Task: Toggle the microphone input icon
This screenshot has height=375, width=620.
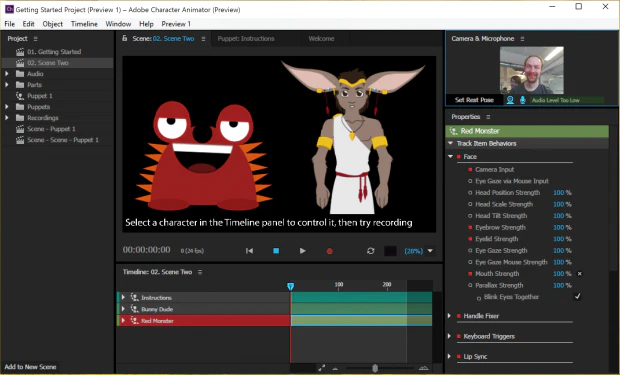Action: [523, 100]
